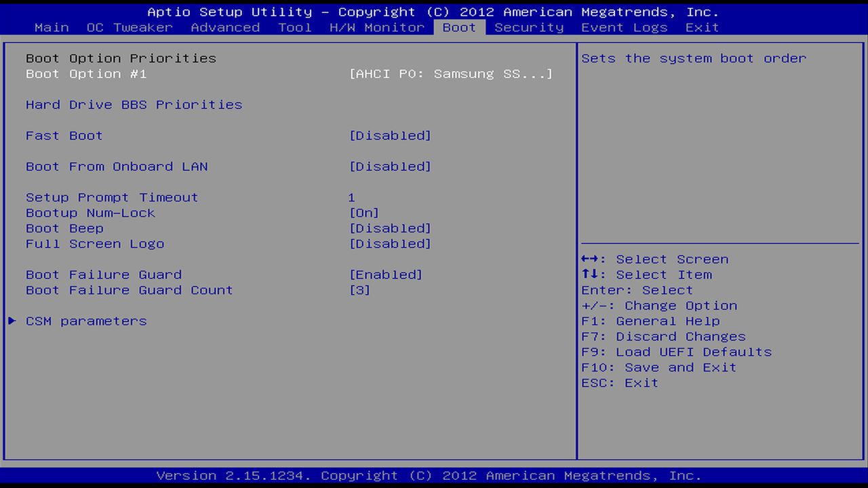The image size is (868, 488).
Task: Open the OC Tweaker tab
Action: (130, 28)
